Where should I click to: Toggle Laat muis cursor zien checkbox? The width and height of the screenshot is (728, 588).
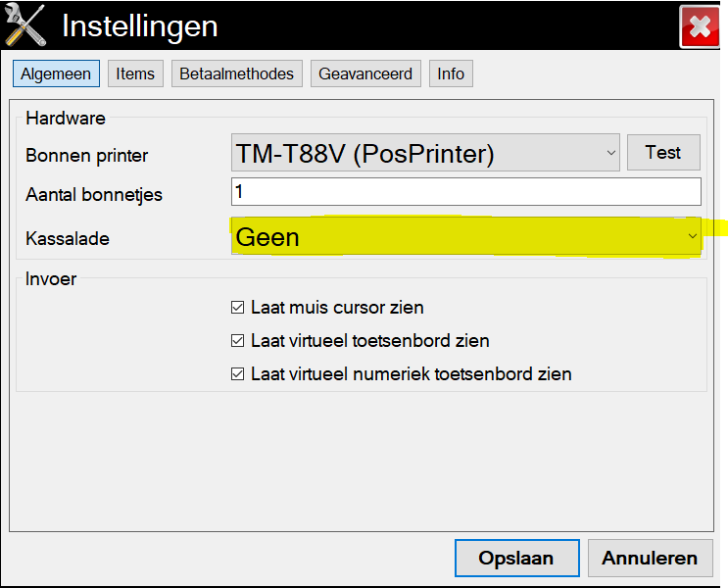tap(237, 308)
